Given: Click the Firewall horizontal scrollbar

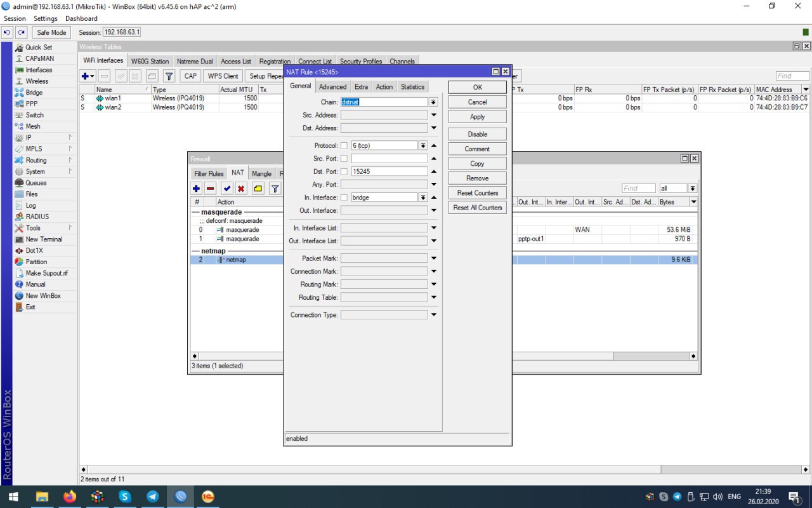Looking at the screenshot, I should click(444, 356).
